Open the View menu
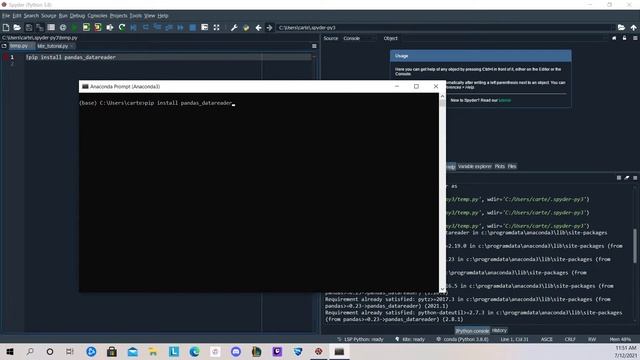640x360 pixels. click(x=149, y=16)
